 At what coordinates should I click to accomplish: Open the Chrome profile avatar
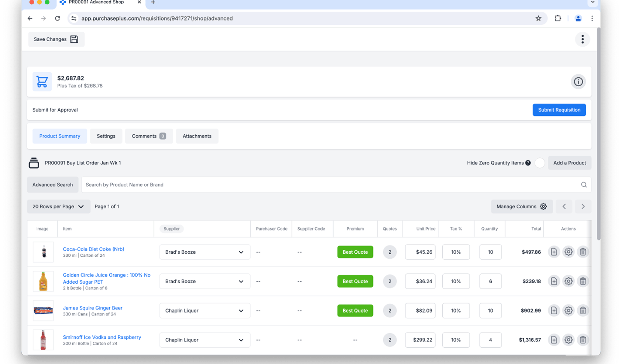[578, 18]
